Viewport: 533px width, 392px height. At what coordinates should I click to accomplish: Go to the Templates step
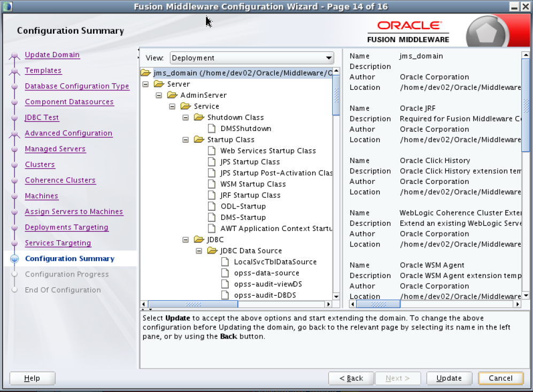[x=43, y=71]
